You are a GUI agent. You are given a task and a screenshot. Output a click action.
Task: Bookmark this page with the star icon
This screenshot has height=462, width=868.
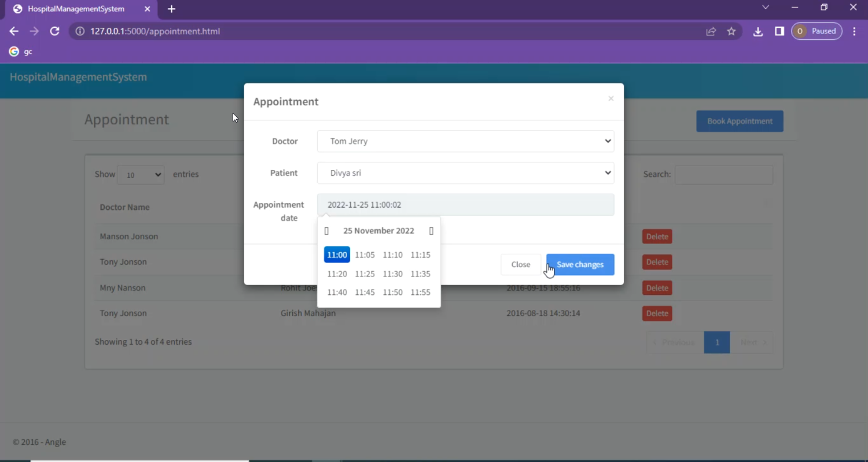[x=731, y=31]
